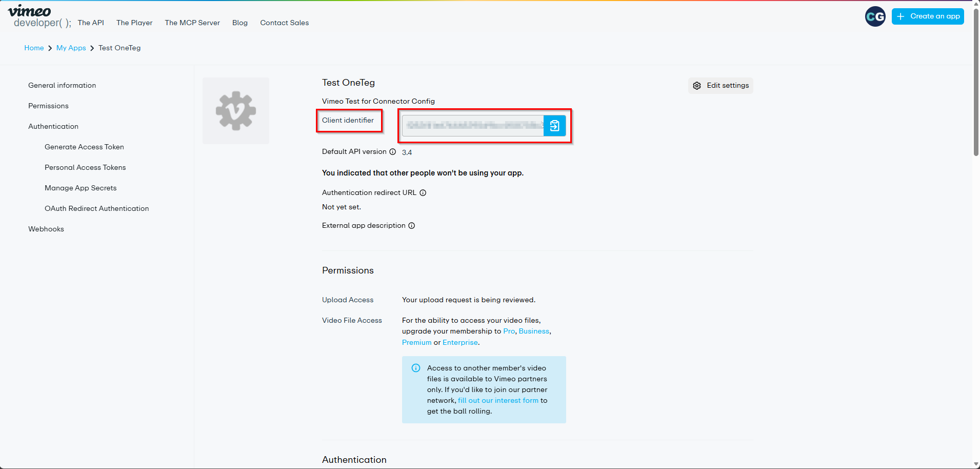Click the Test OneTeg app gear thumbnail
Viewport: 980px width, 469px height.
pos(236,111)
